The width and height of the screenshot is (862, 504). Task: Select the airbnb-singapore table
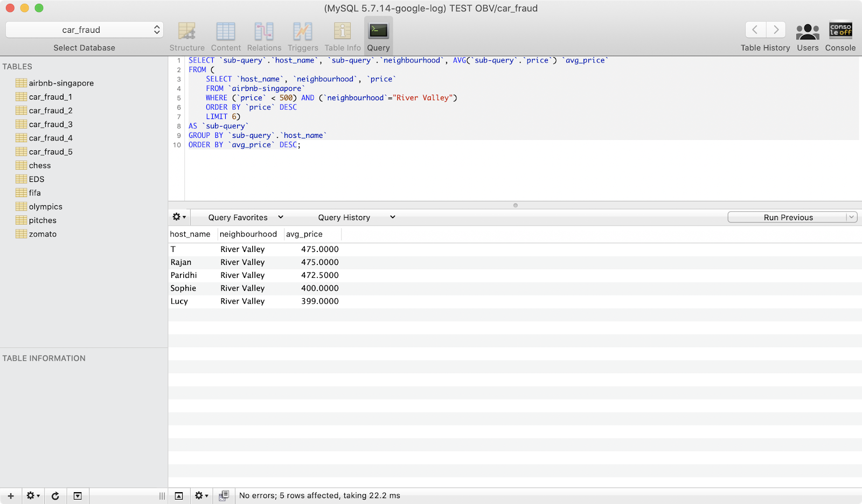click(x=61, y=83)
